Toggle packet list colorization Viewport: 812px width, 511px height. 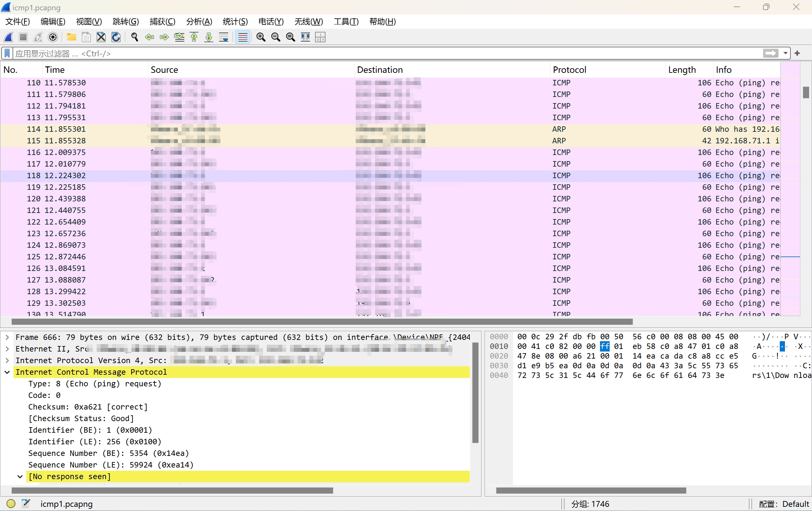coord(242,37)
